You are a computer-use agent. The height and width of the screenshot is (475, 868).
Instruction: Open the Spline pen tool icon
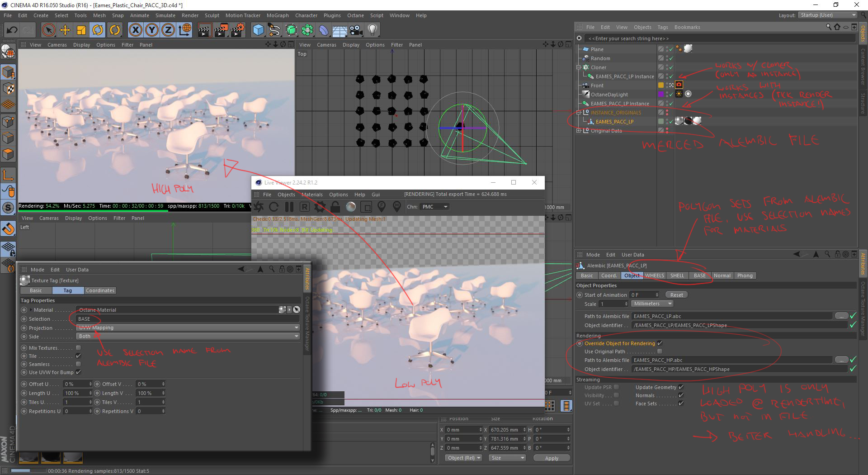pyautogui.click(x=274, y=30)
